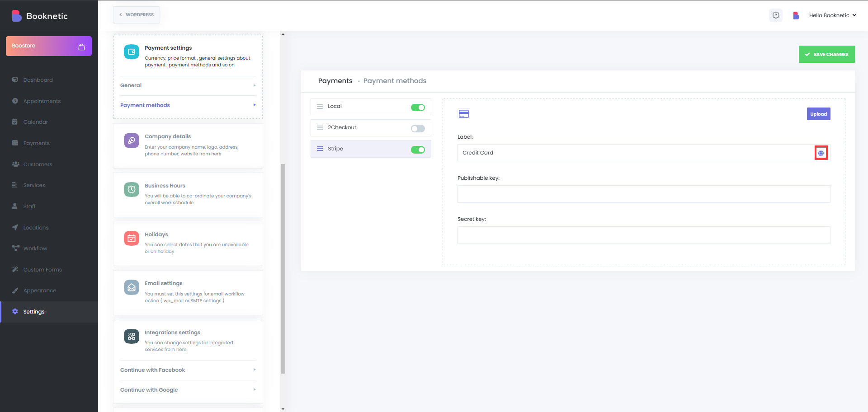Open the Workflow menu item
The image size is (868, 412).
point(49,248)
